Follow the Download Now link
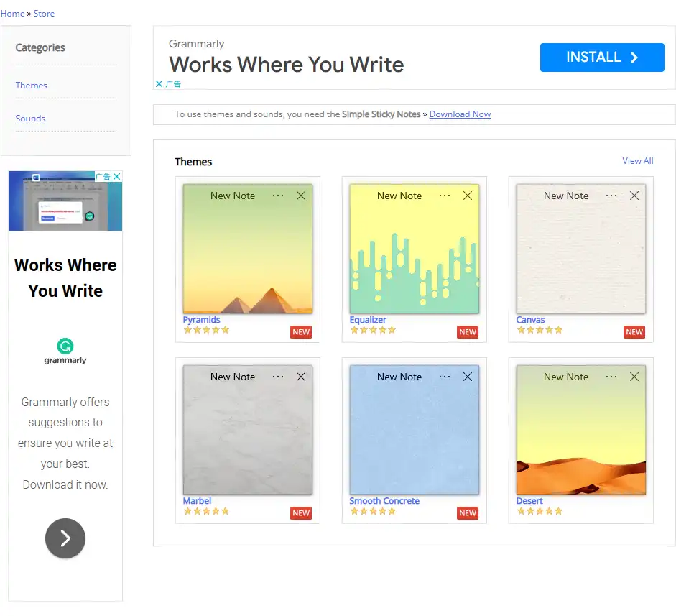 point(460,114)
